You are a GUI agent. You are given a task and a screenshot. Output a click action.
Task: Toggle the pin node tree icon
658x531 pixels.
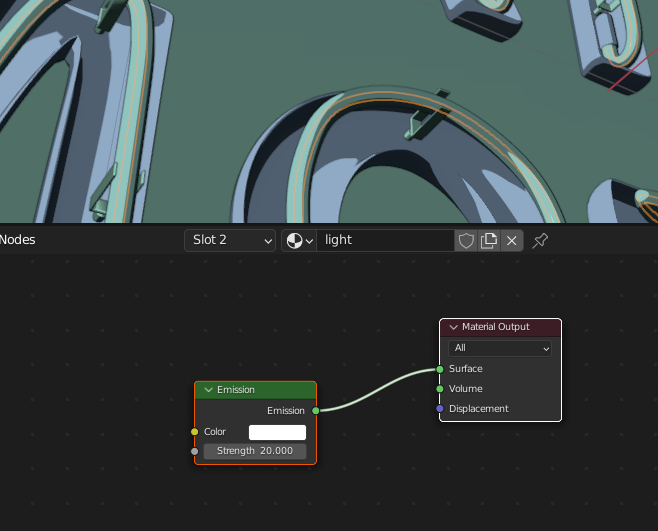pos(540,240)
